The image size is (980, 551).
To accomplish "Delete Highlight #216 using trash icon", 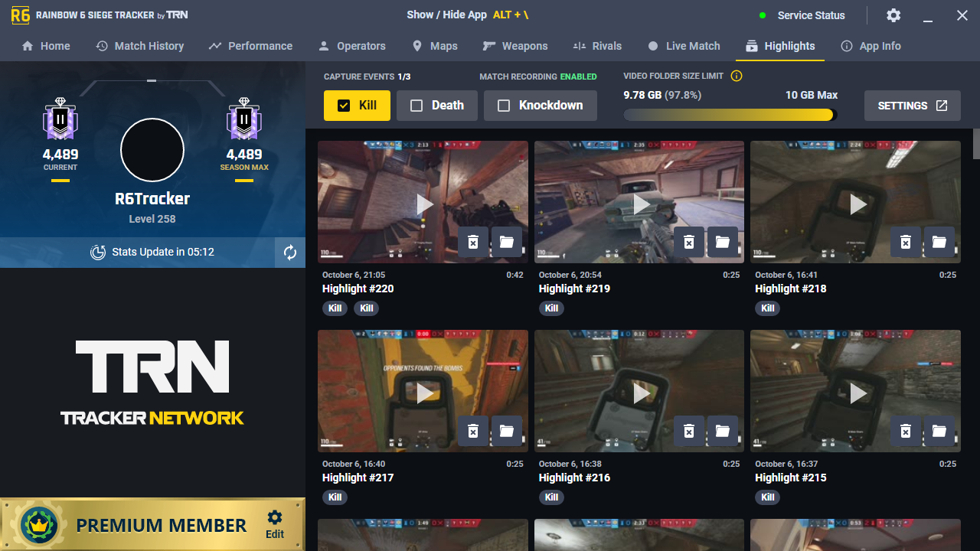I will click(x=689, y=431).
